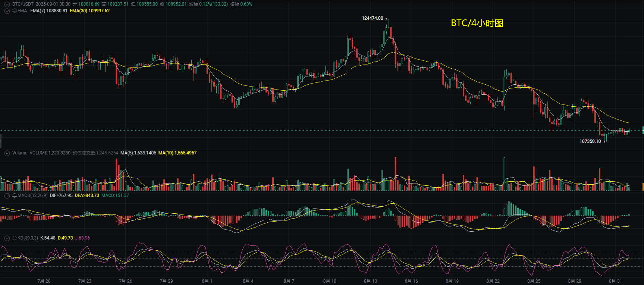Collapse the MACD indicator panel
The height and width of the screenshot is (285, 644).
click(7, 195)
